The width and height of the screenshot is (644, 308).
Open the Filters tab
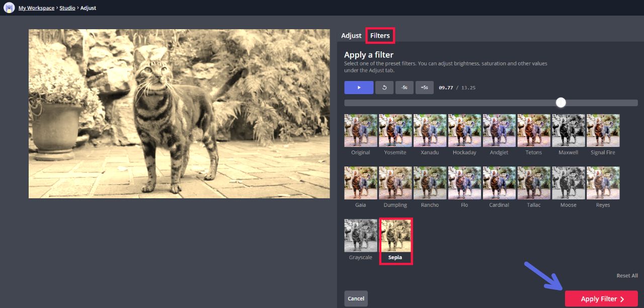(380, 36)
